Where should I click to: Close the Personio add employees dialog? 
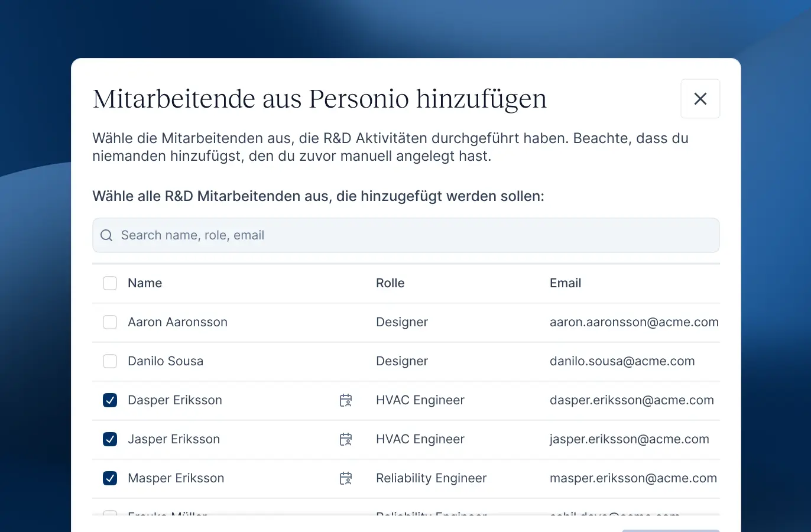pos(700,99)
